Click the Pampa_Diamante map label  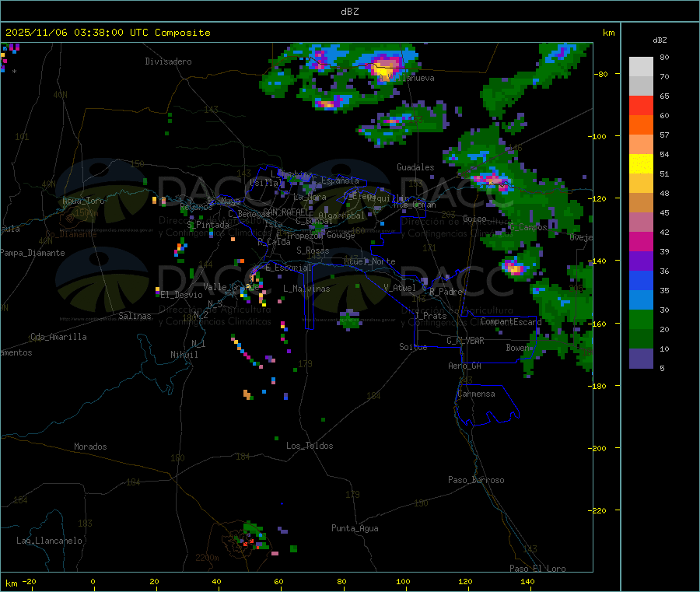pos(33,253)
